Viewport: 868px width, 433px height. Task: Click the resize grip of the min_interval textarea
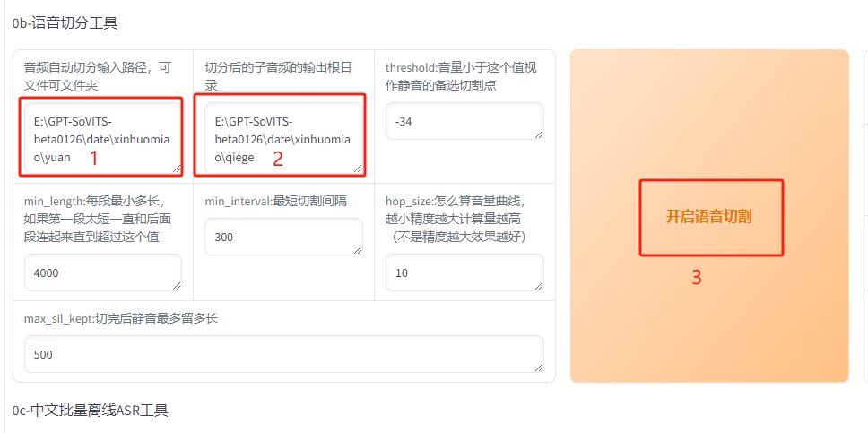(358, 250)
